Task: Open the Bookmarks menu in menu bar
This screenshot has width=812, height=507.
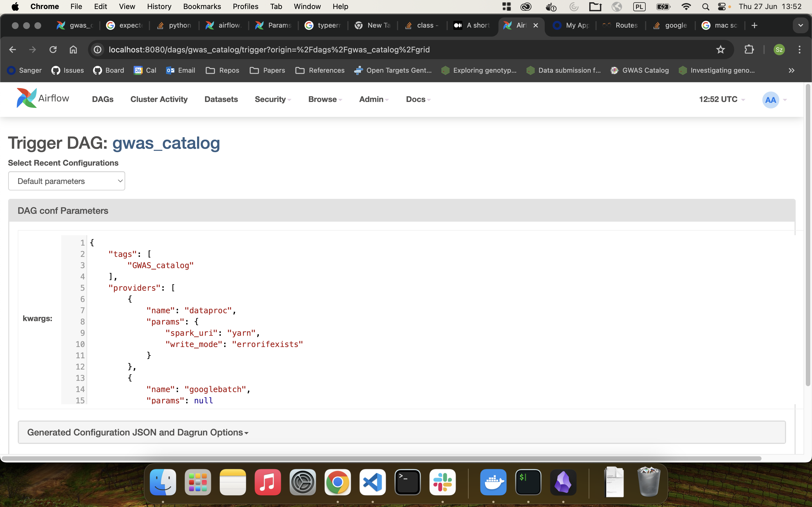Action: [202, 6]
